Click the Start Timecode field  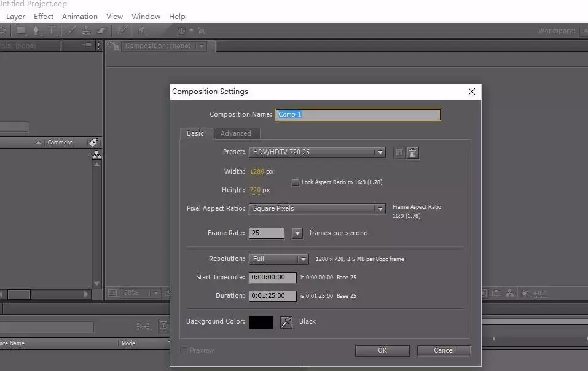(273, 277)
